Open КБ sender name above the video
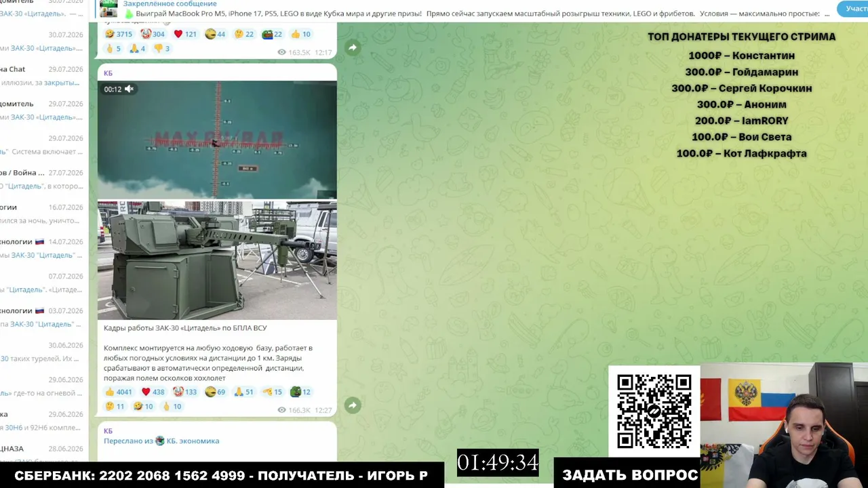The image size is (868, 488). [108, 73]
